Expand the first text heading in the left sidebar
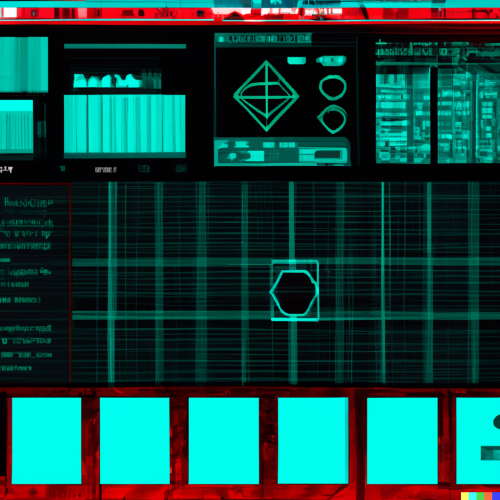500x500 pixels. 29,202
